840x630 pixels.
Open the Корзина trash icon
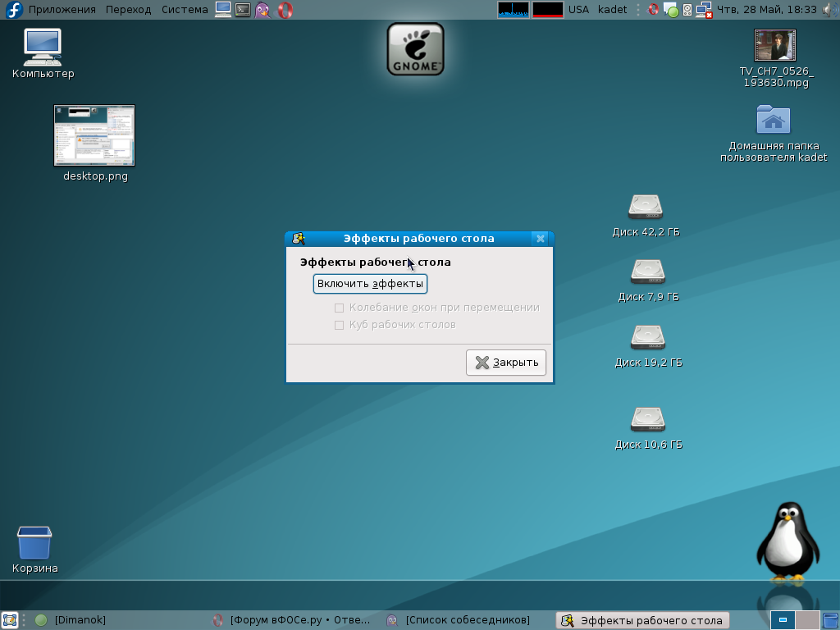[34, 543]
